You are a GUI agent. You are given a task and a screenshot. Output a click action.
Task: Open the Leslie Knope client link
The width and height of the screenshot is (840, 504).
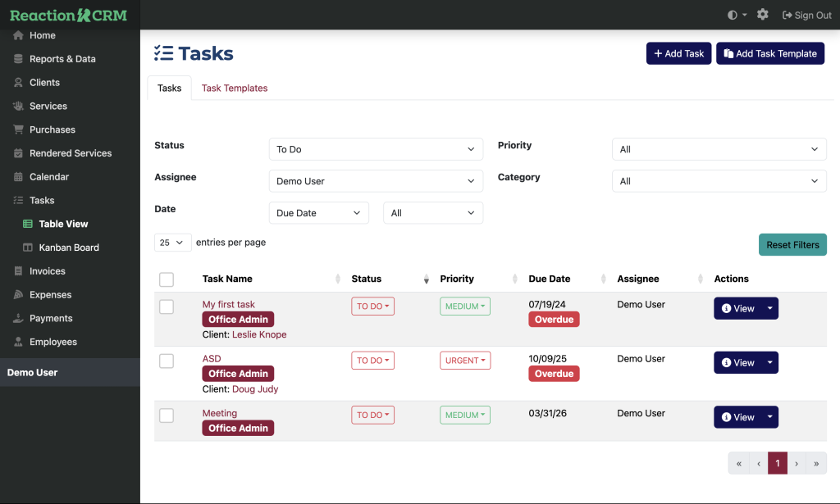[259, 334]
